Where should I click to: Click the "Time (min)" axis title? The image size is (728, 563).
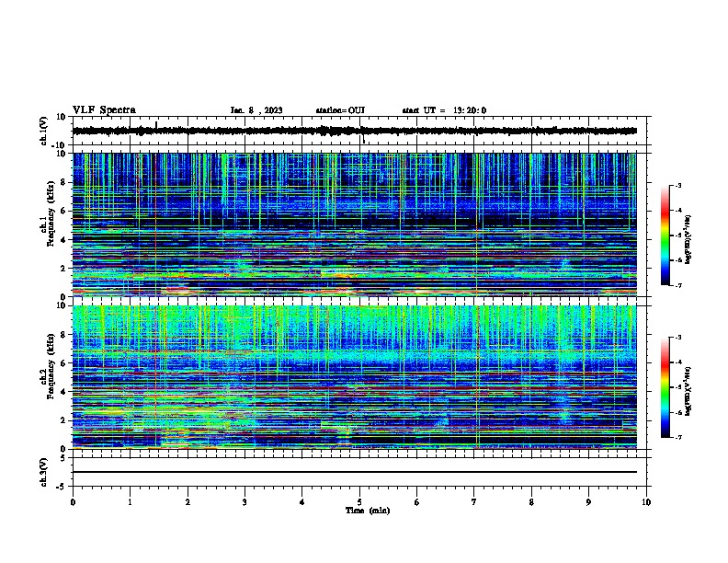[x=368, y=511]
